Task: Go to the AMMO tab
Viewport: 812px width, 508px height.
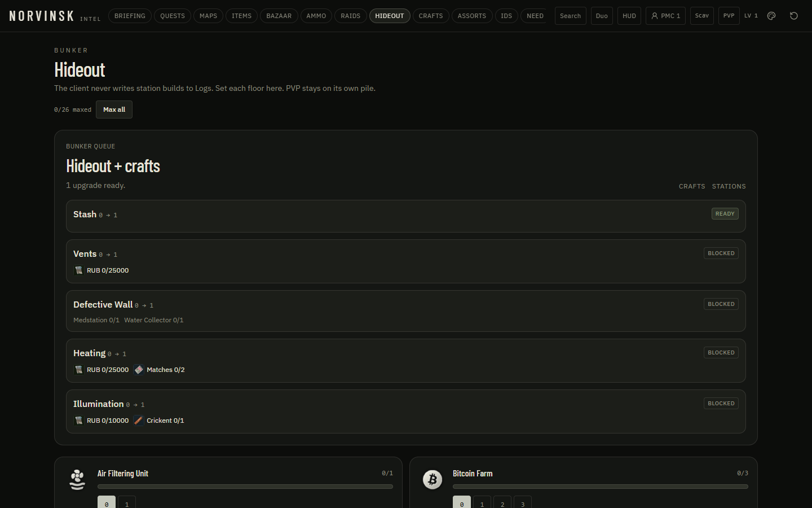Action: (x=316, y=16)
